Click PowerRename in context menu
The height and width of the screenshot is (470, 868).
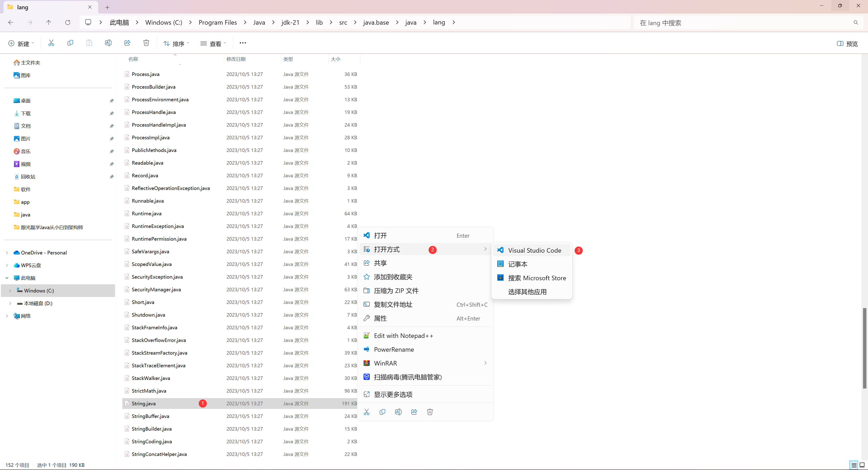point(426,350)
